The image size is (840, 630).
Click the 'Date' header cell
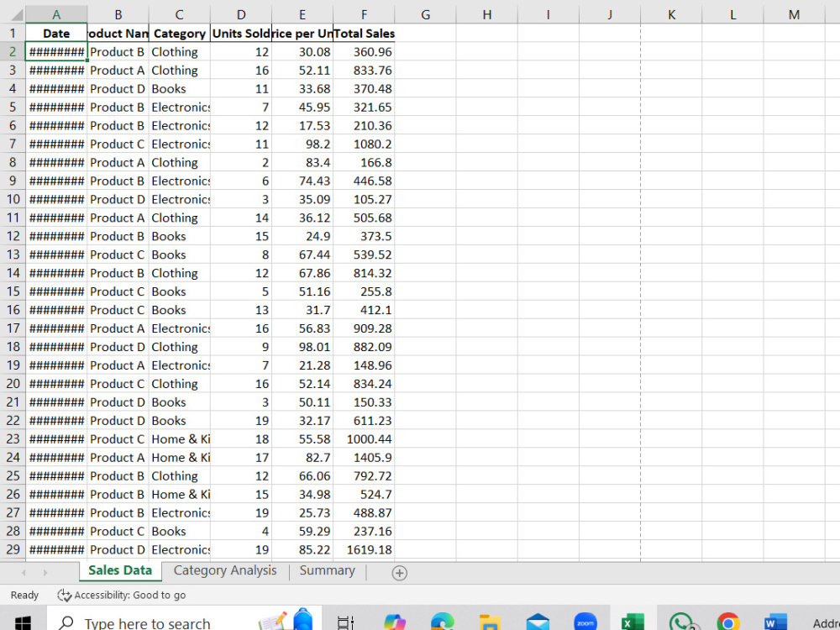56,34
